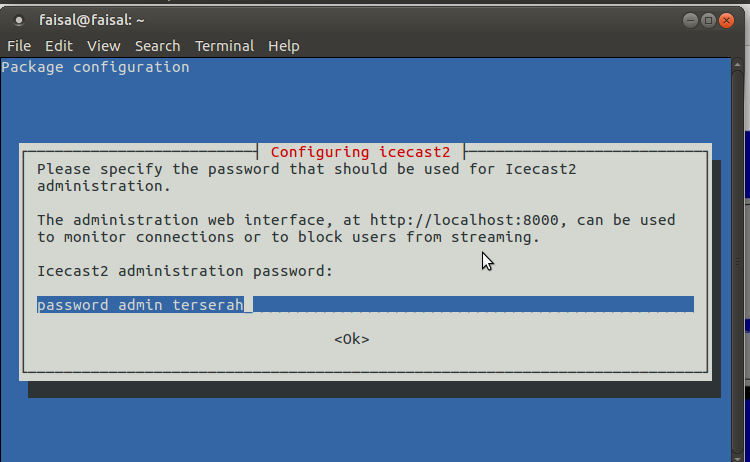This screenshot has width=750, height=462.
Task: Click the 'Package configuration' header text
Action: [x=95, y=67]
